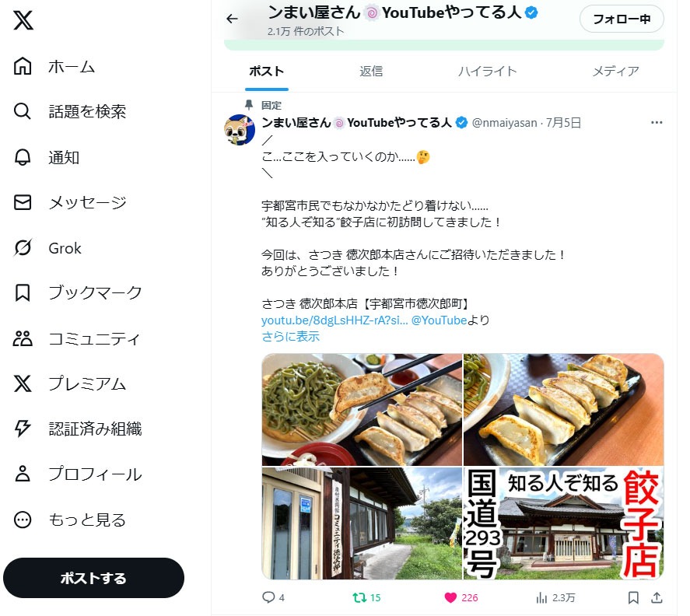This screenshot has height=616, width=690.
Task: Toggle the like heart on post
Action: pos(450,597)
